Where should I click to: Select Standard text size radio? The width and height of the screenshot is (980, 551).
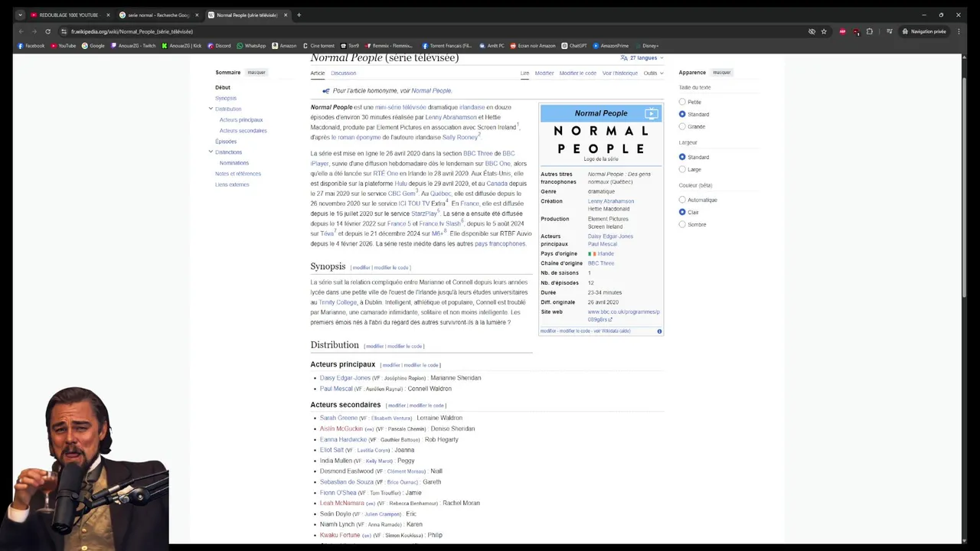click(682, 114)
